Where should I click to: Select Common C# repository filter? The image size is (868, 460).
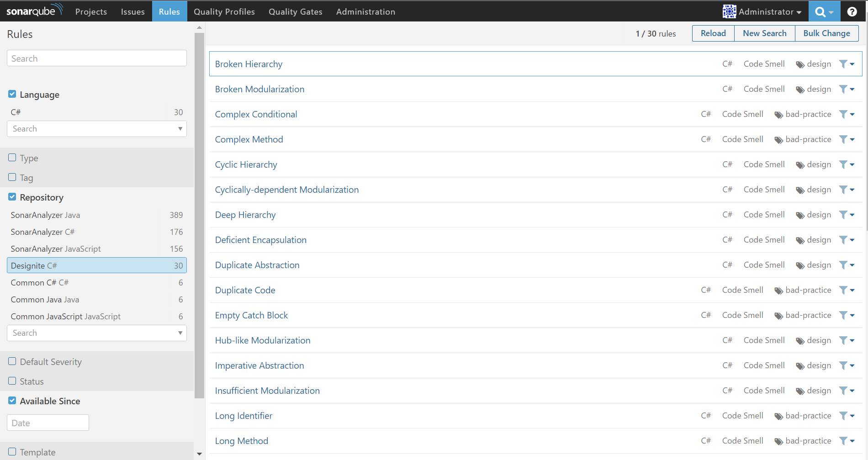point(97,282)
